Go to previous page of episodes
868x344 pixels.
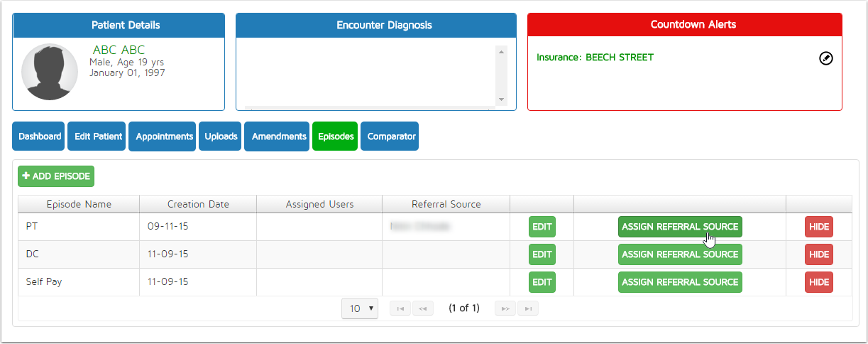[423, 308]
